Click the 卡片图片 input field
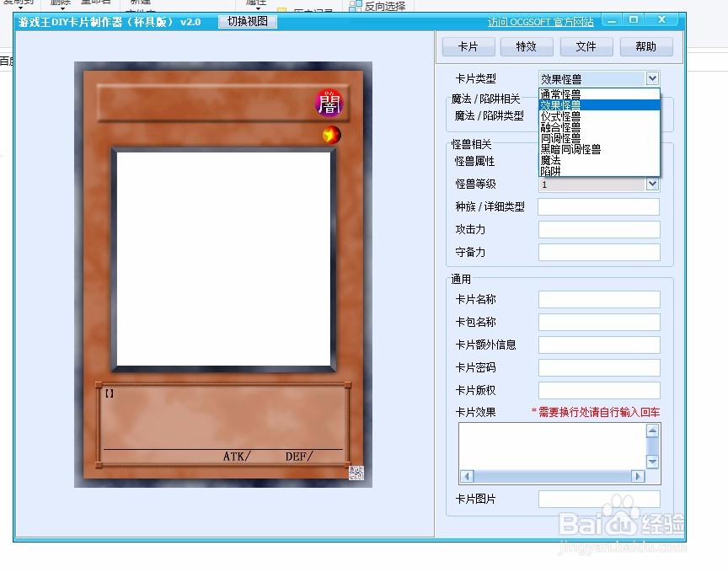Screen dimensions: 728x572 tap(599, 500)
